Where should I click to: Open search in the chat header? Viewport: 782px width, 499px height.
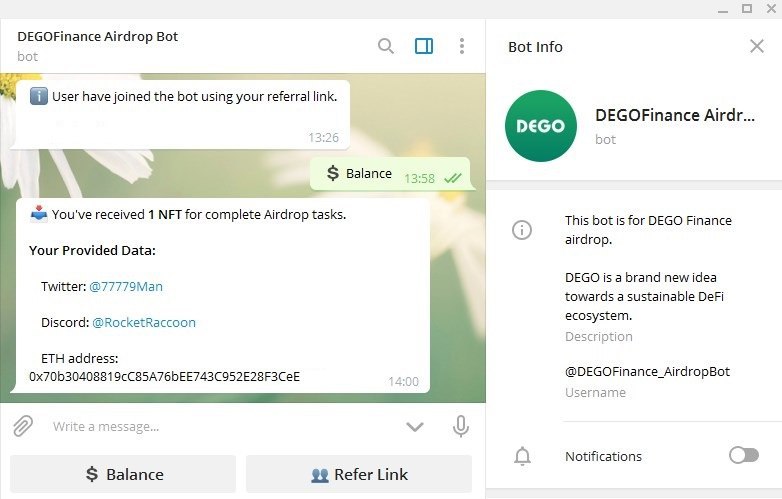click(x=386, y=46)
